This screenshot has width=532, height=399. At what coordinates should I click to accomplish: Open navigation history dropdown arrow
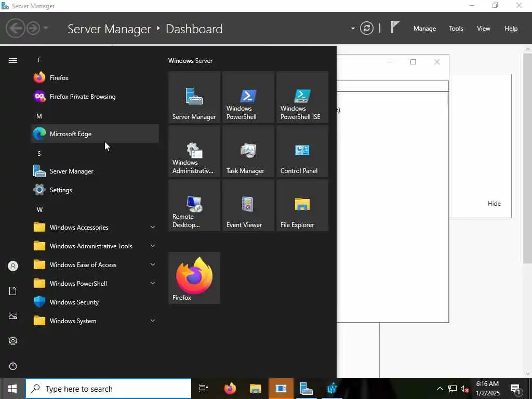[46, 28]
